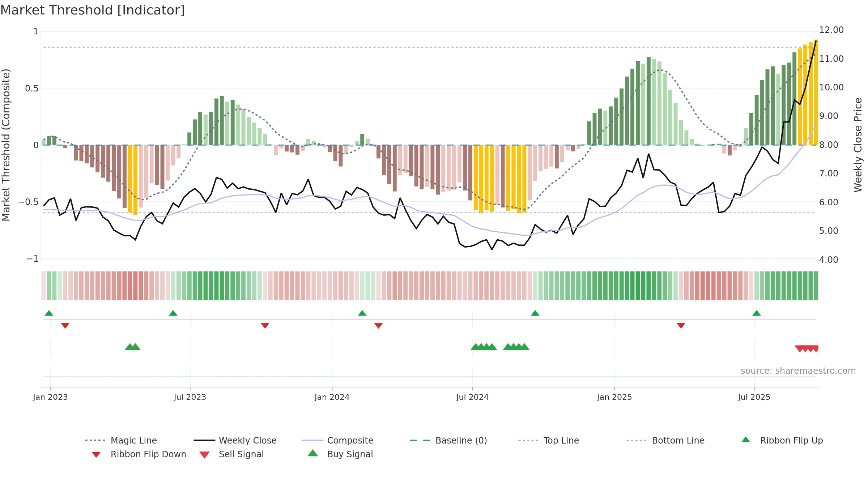Toggle the Buy Signal legend entry
This screenshot has width=868, height=488.
pos(340,454)
